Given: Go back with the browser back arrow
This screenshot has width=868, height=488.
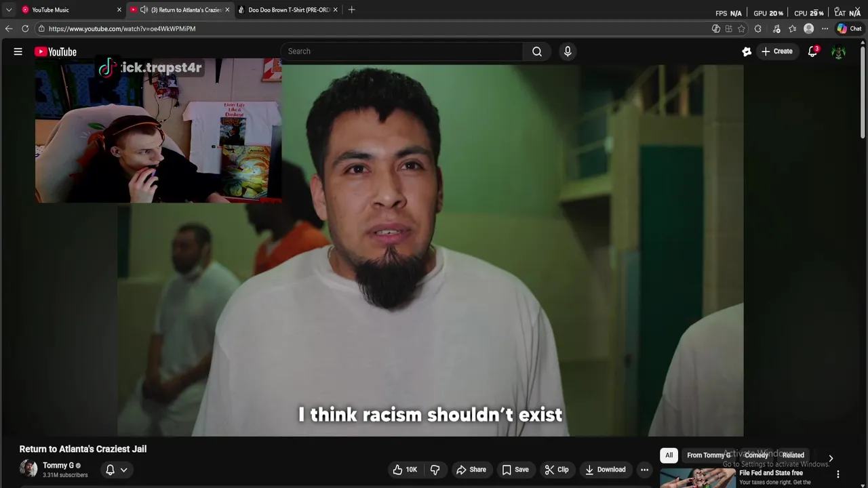Looking at the screenshot, I should click(x=9, y=28).
